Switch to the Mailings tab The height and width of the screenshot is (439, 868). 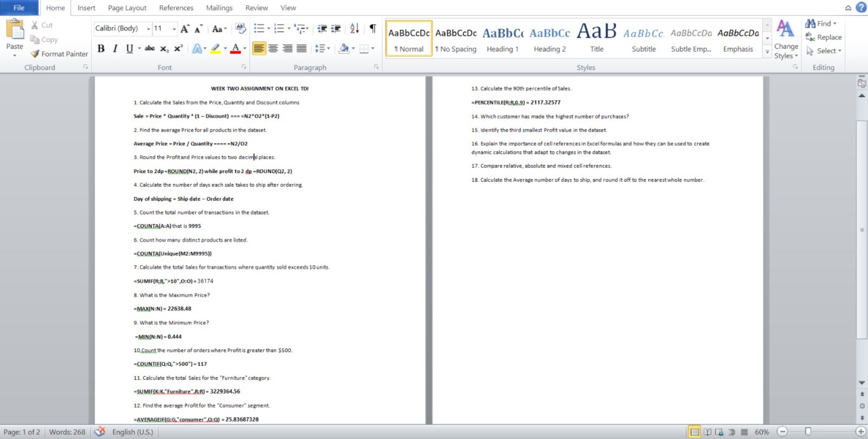pyautogui.click(x=219, y=8)
